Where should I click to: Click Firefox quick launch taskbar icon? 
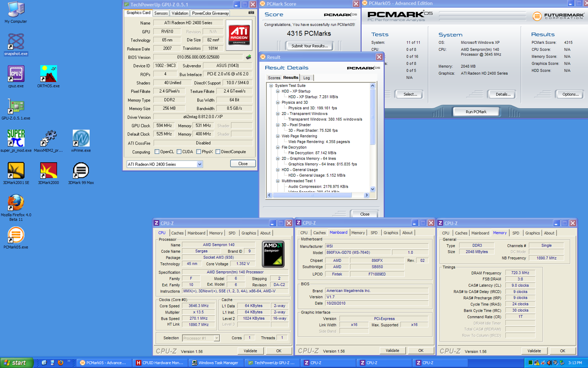pyautogui.click(x=61, y=362)
